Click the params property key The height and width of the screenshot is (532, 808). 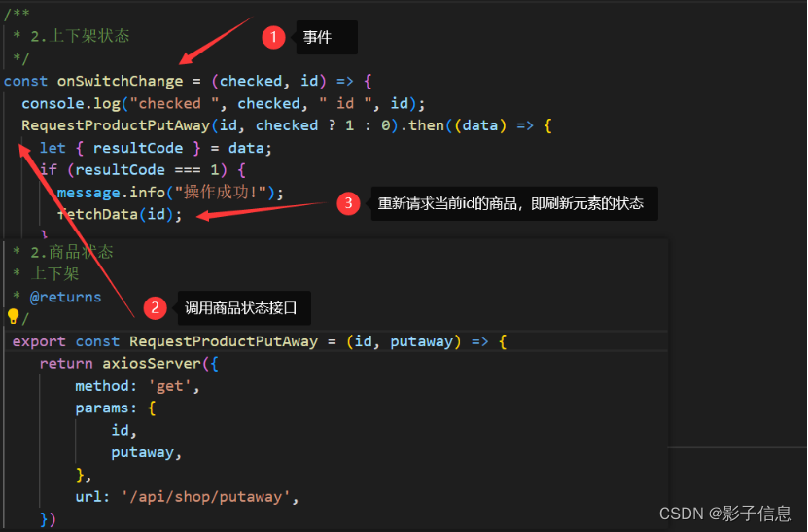coord(102,408)
